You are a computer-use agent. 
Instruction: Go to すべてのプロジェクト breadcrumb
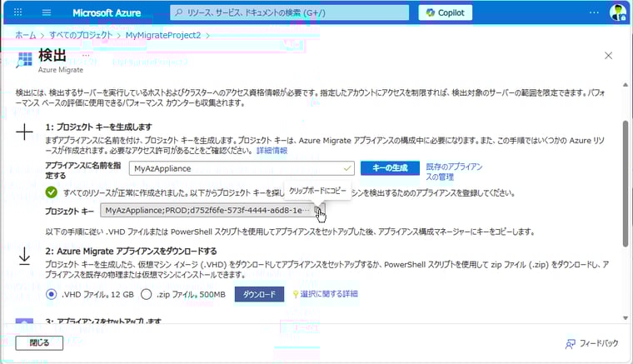pos(81,35)
